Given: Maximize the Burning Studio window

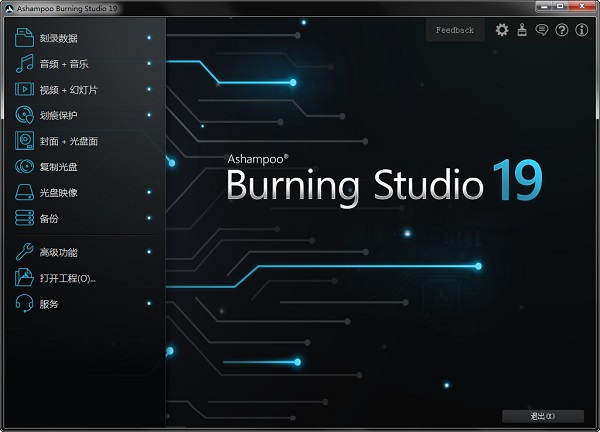Looking at the screenshot, I should [559, 6].
